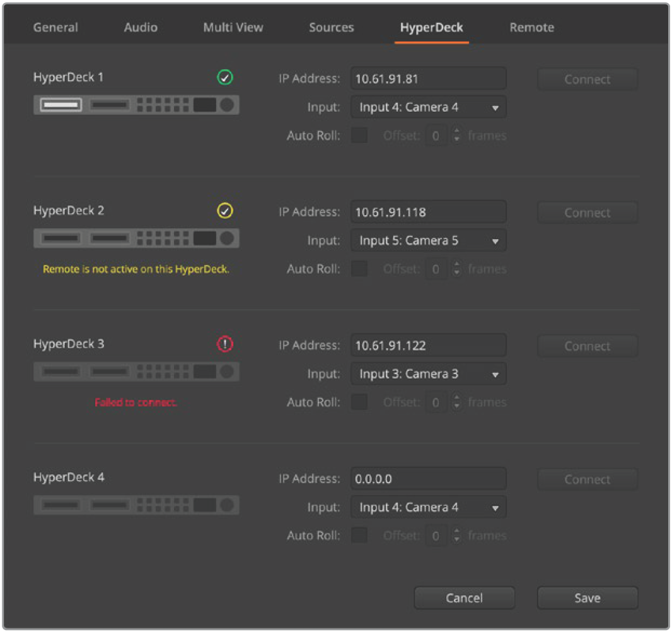Enable Auto Roll for HyperDeck 2
This screenshot has height=632, width=672.
point(359,269)
